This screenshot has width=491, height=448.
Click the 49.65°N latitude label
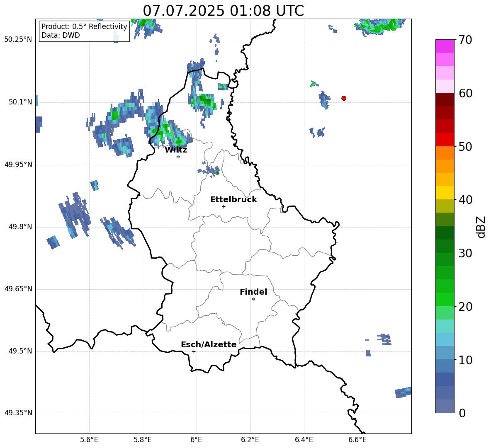click(18, 289)
